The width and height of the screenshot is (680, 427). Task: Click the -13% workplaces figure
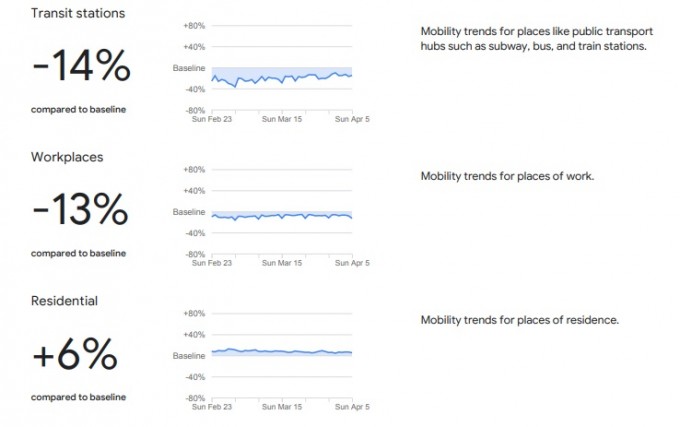(80, 210)
